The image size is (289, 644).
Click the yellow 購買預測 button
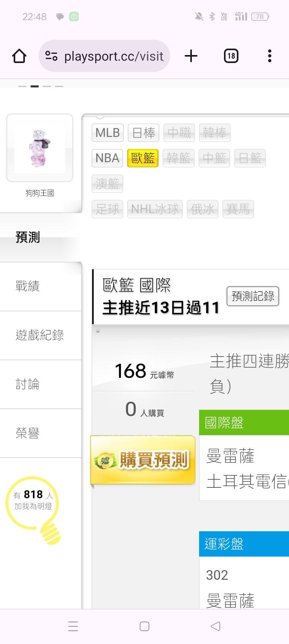(143, 460)
